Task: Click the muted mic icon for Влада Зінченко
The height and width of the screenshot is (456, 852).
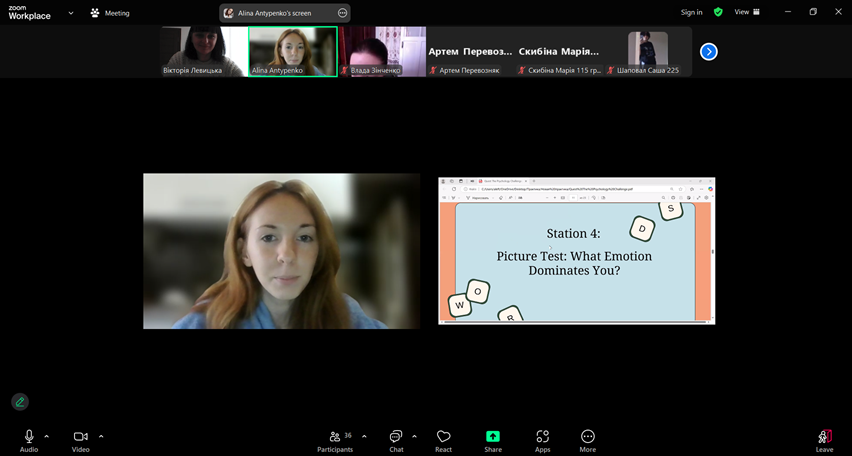Action: click(344, 71)
